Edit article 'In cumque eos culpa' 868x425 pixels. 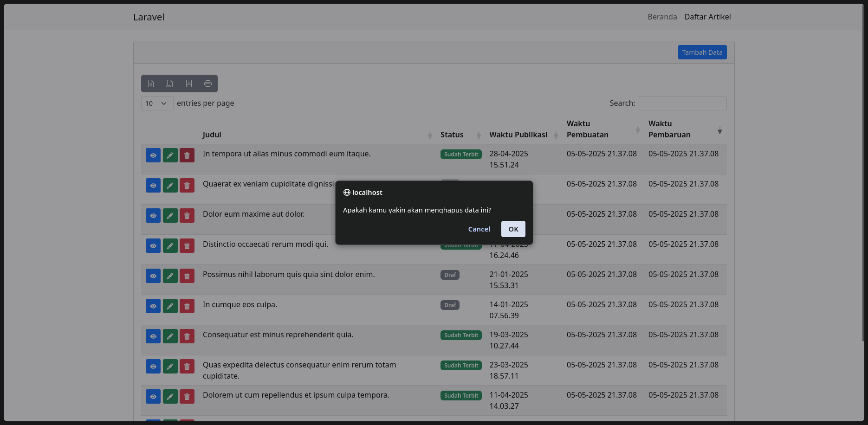pos(170,306)
